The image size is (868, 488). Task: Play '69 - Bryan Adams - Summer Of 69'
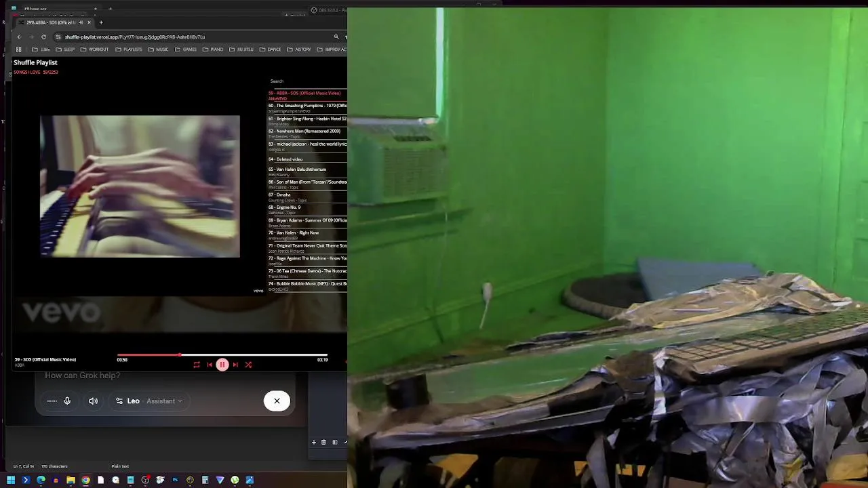click(308, 222)
